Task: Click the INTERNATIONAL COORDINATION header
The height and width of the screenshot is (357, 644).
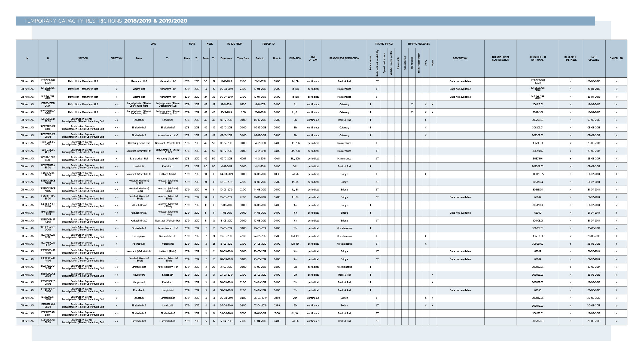Action: pos(500,59)
